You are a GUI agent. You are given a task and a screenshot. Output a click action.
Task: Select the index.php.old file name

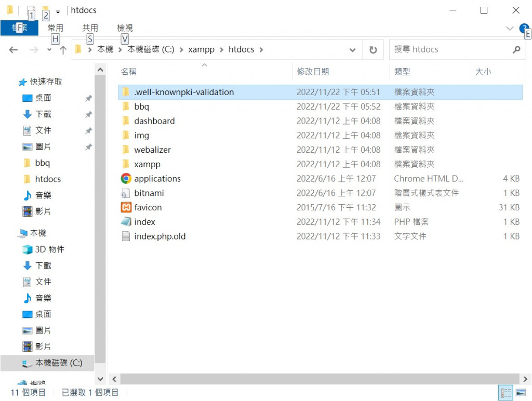tap(160, 236)
